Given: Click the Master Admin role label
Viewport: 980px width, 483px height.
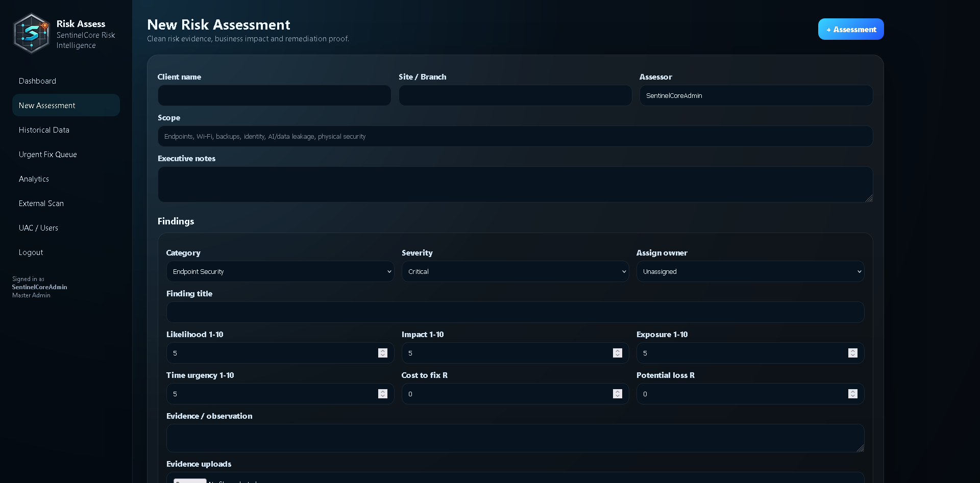Looking at the screenshot, I should pos(31,295).
